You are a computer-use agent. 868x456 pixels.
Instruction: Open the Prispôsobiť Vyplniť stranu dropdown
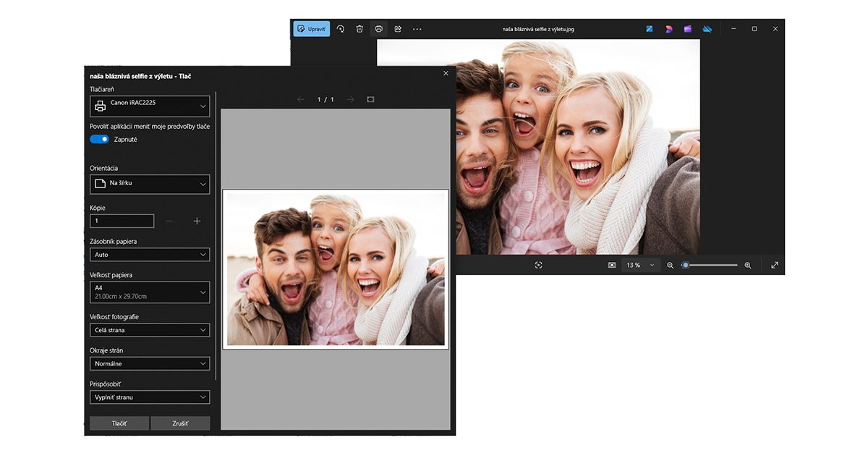pos(150,397)
